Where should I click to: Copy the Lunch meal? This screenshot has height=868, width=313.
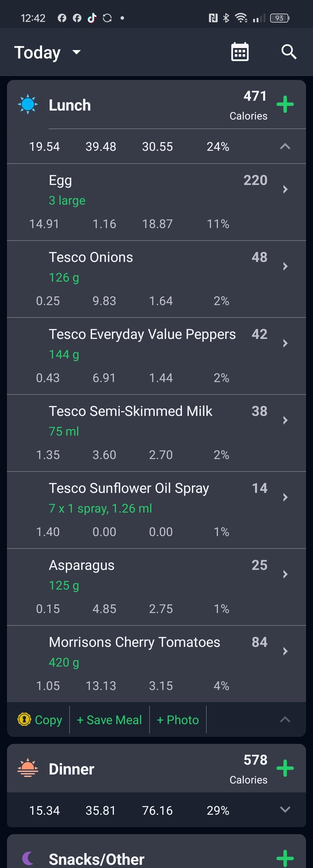tap(40, 720)
